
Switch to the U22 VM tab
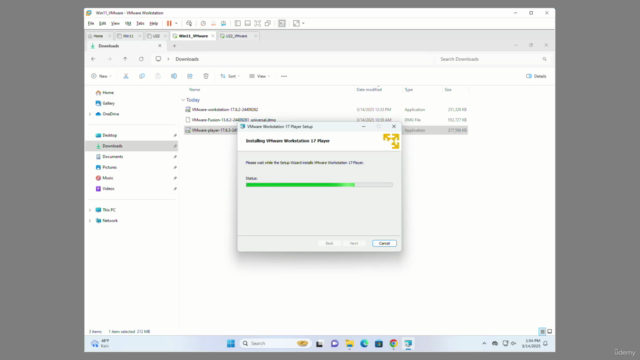[156, 36]
